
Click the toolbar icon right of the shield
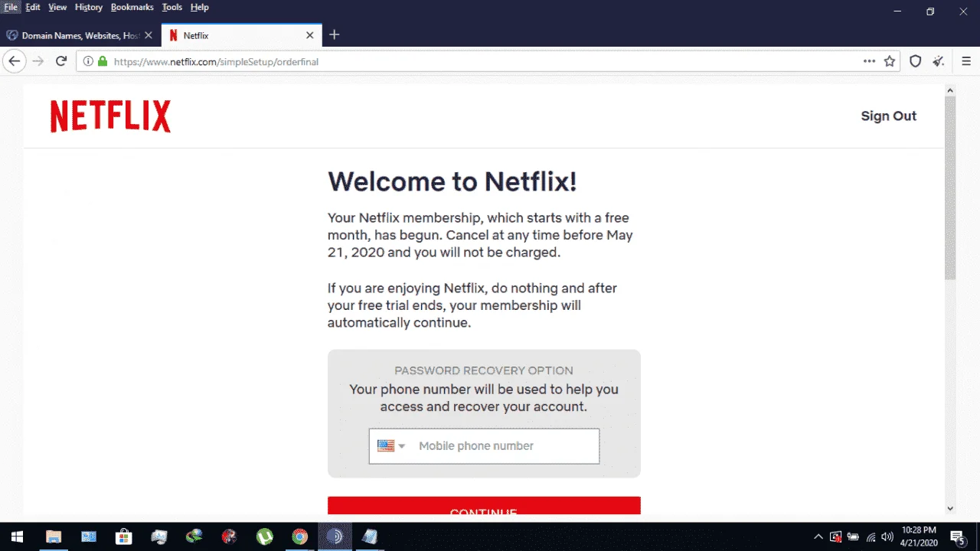click(x=939, y=61)
